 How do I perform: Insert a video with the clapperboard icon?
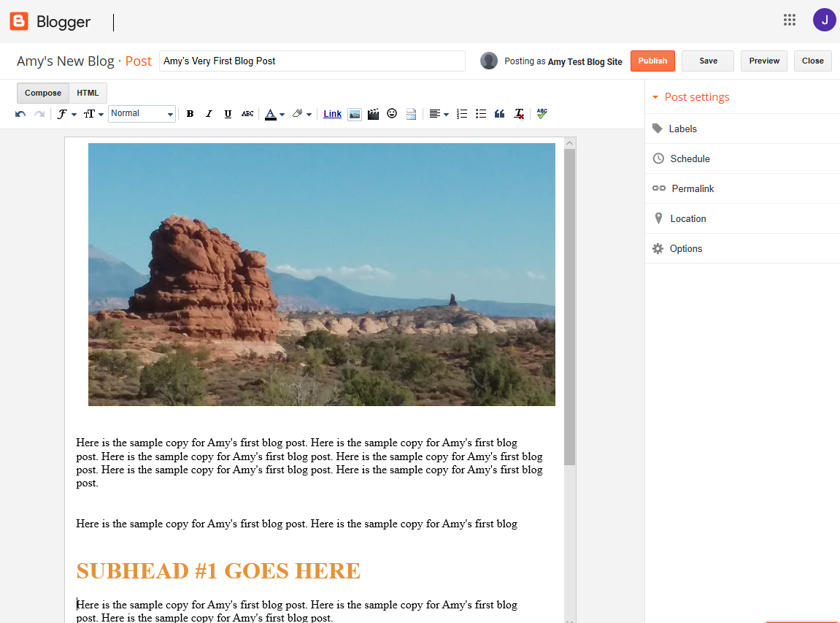tap(373, 114)
